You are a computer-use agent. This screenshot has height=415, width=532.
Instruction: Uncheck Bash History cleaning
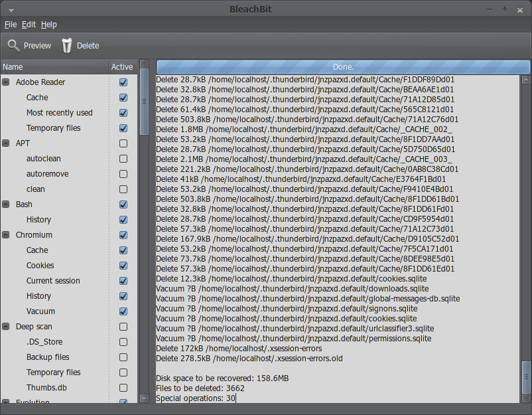tap(123, 219)
